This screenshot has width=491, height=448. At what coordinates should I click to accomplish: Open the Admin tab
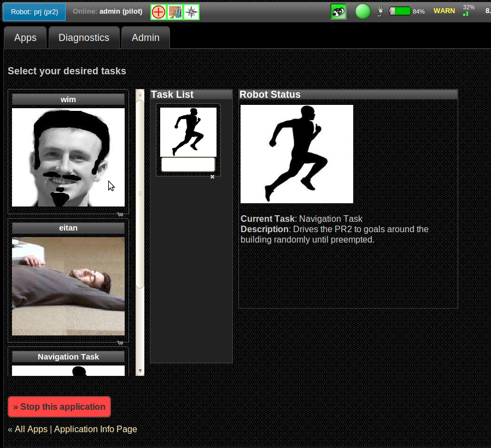point(145,38)
